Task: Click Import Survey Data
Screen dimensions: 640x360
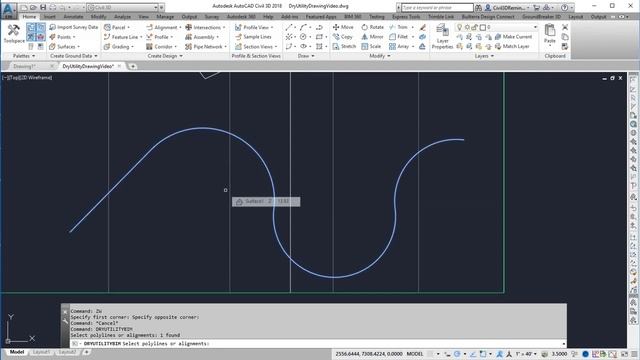Action: 73,27
